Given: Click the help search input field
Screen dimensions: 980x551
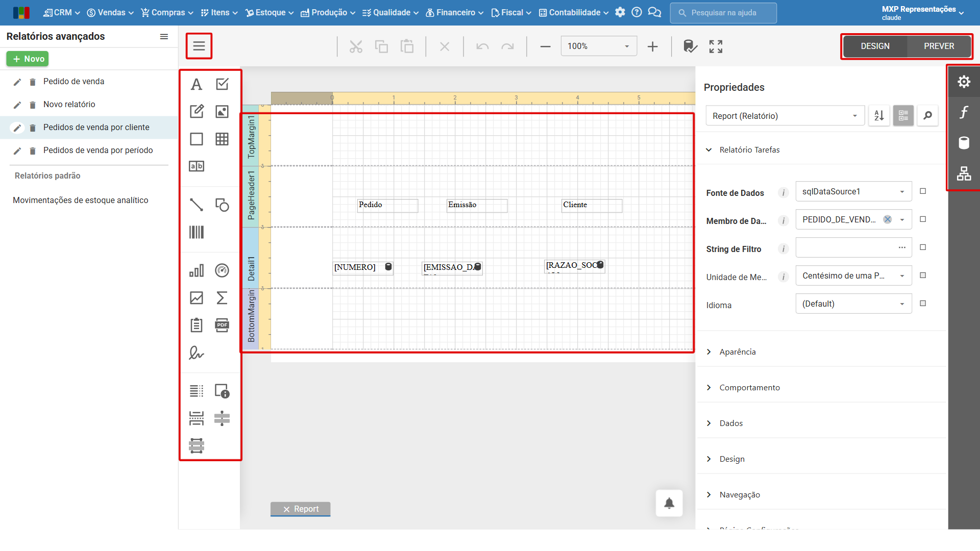Looking at the screenshot, I should coord(723,13).
